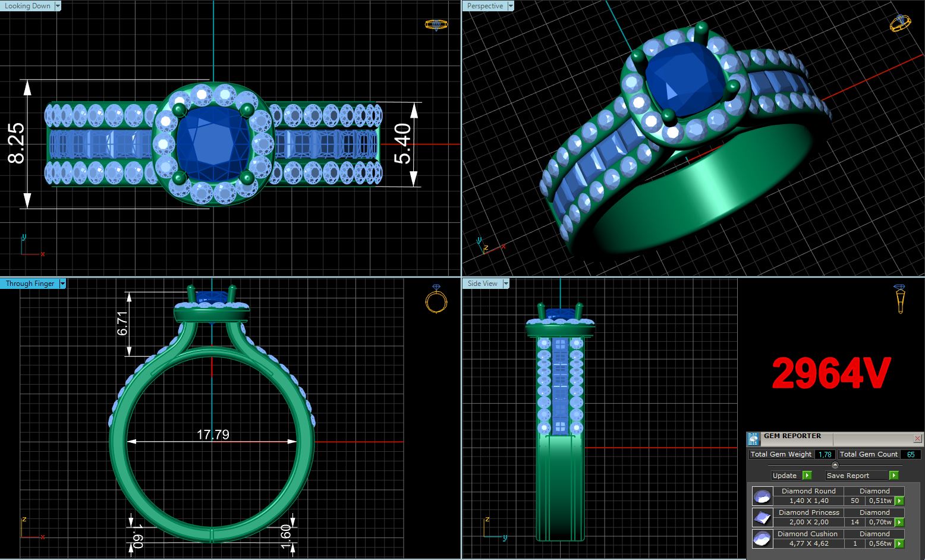
Task: Click the 17.79 inner diameter dimension
Action: (213, 435)
